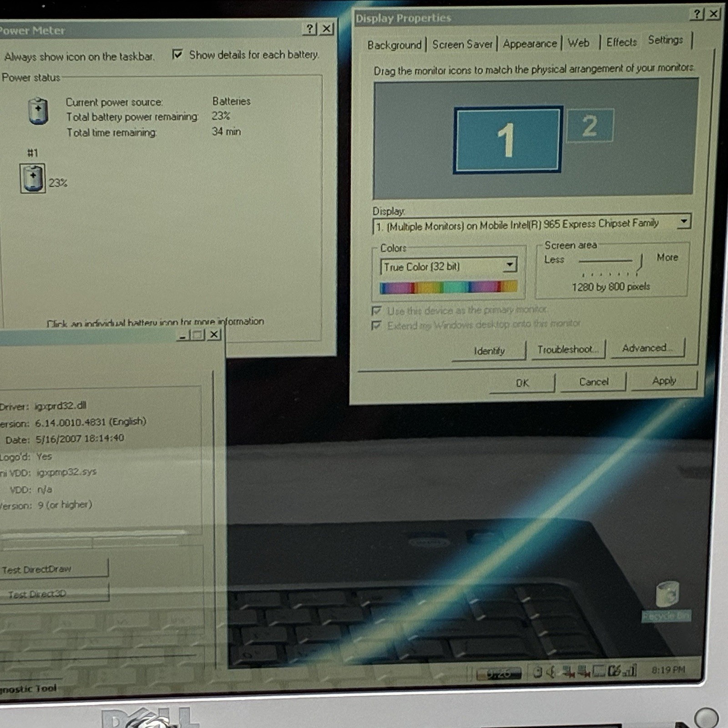
Task: Click the right disconnected network tray icon
Action: tap(583, 671)
